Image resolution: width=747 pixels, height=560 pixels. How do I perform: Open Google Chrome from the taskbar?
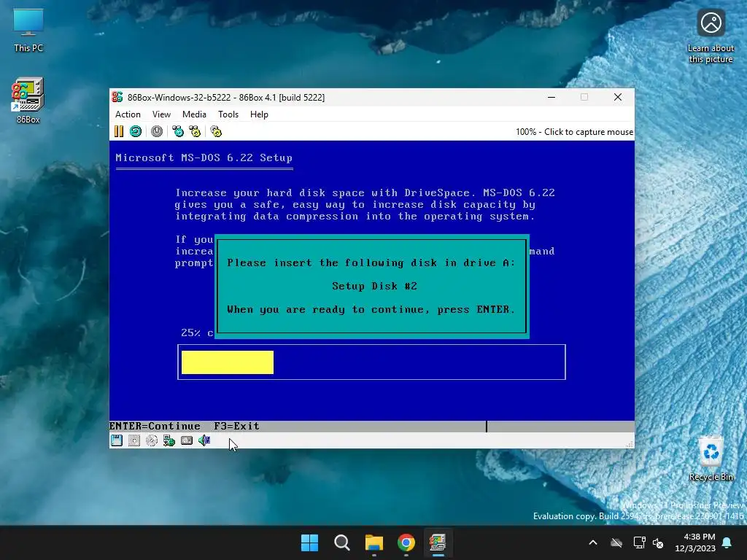click(406, 542)
